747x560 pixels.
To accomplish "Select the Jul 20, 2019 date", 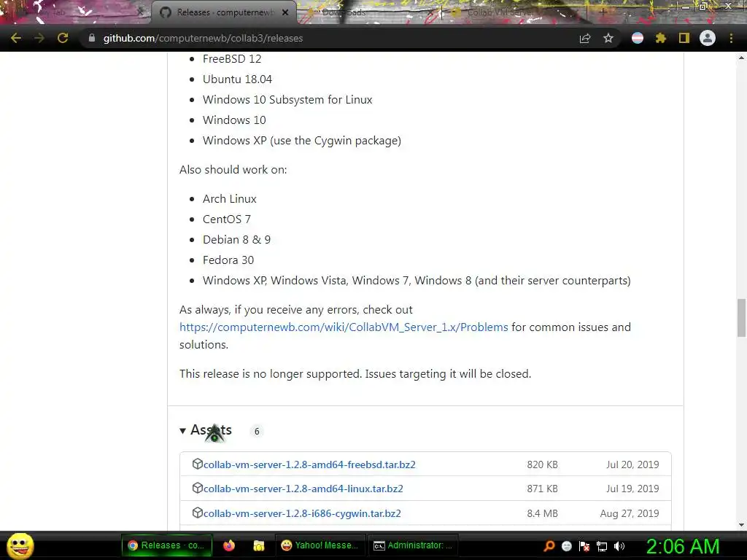I will click(x=632, y=464).
